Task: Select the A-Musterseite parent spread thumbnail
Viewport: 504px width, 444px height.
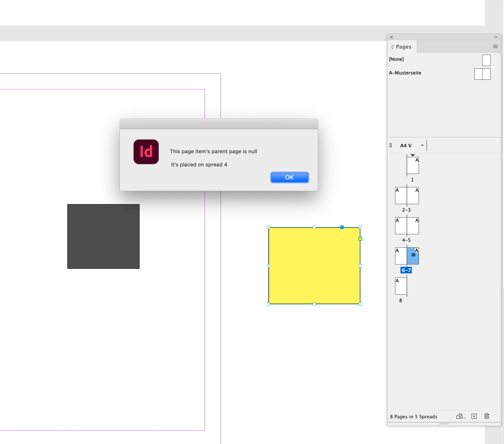Action: pos(482,74)
